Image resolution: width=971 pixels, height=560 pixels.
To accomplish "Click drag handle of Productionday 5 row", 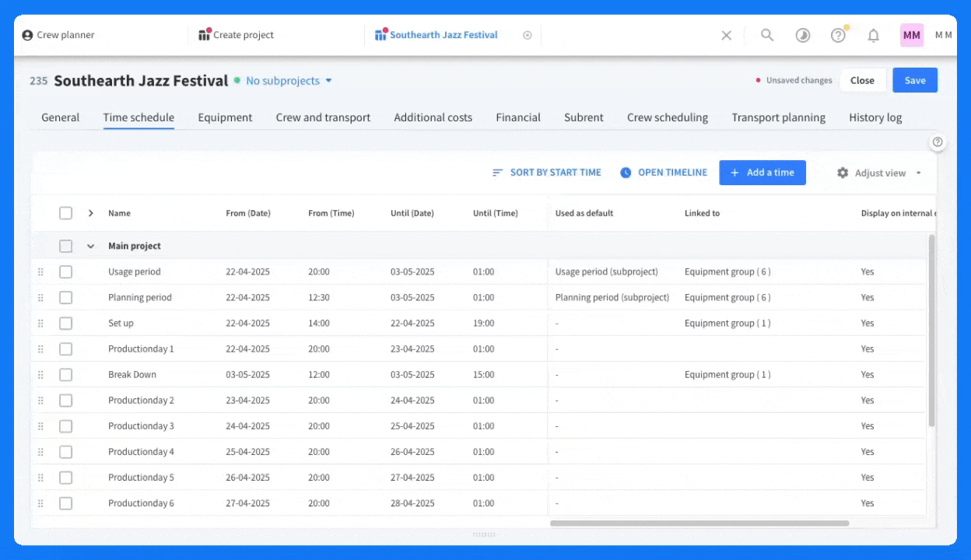I will [40, 478].
